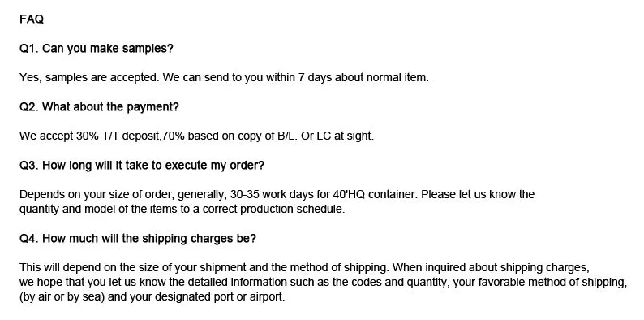Click the words 'Yes, samples are accepted'

tap(88, 77)
